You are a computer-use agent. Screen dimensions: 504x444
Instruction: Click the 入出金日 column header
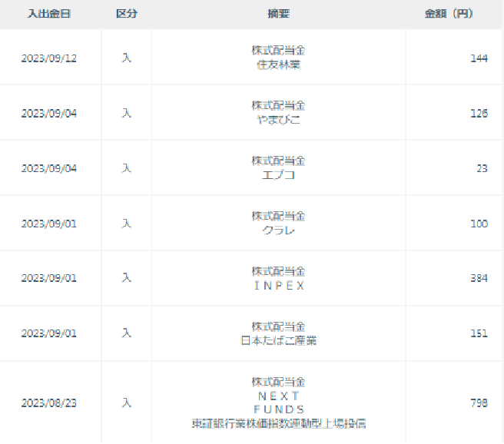49,14
